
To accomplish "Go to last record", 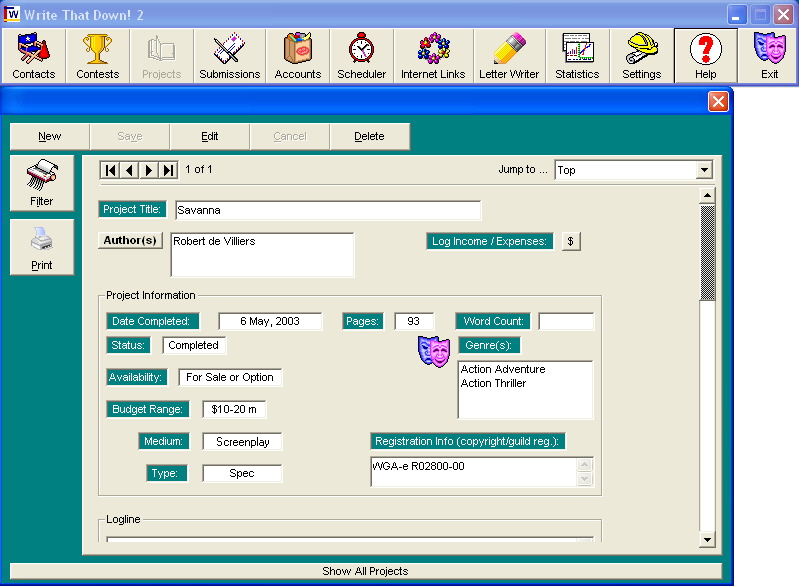I will point(168,170).
